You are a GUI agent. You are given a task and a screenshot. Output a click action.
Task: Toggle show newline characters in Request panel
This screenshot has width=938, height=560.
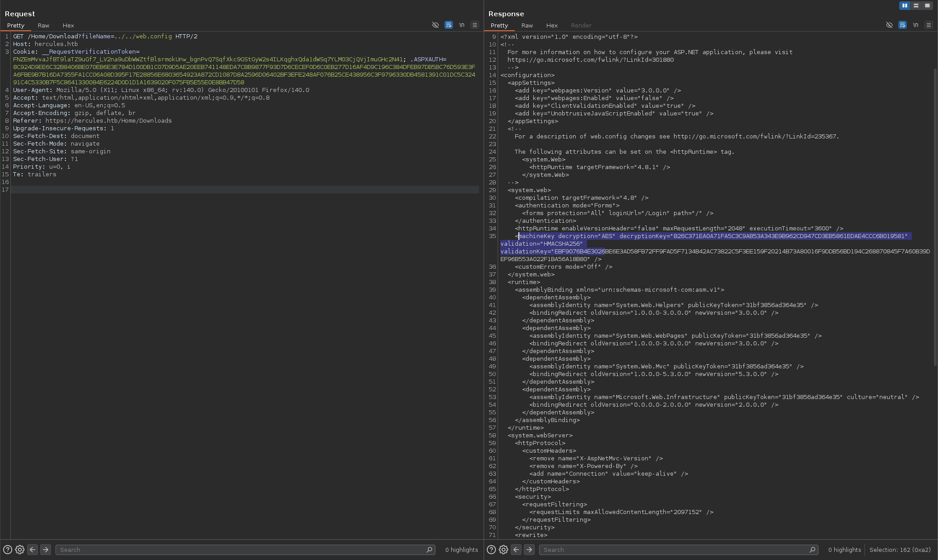click(x=462, y=25)
